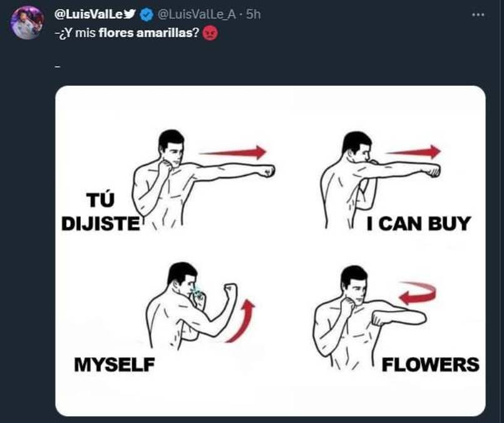Click the straight red arrow above 'TÚ DIJISTE'
The image size is (504, 423).
pyautogui.click(x=233, y=152)
